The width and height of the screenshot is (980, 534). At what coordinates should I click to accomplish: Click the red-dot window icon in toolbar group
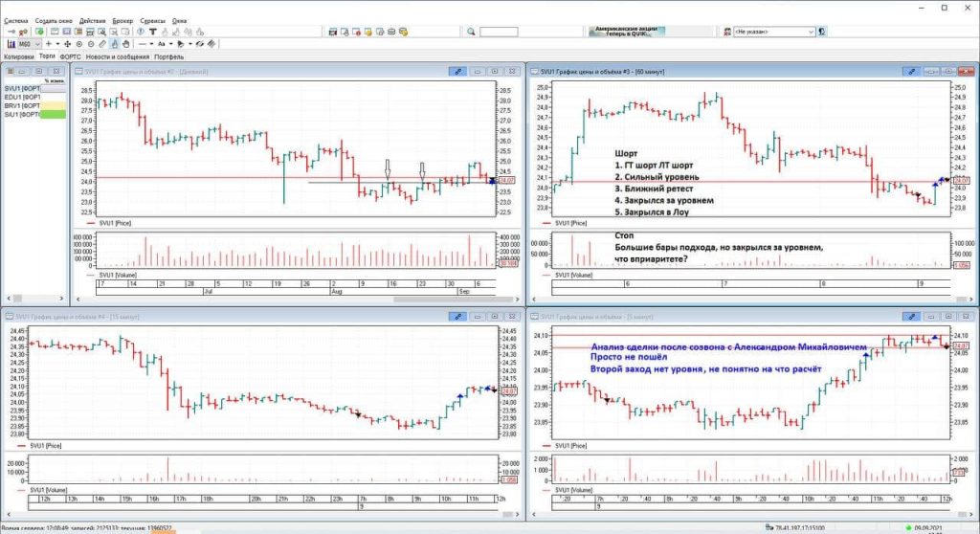pos(356,32)
